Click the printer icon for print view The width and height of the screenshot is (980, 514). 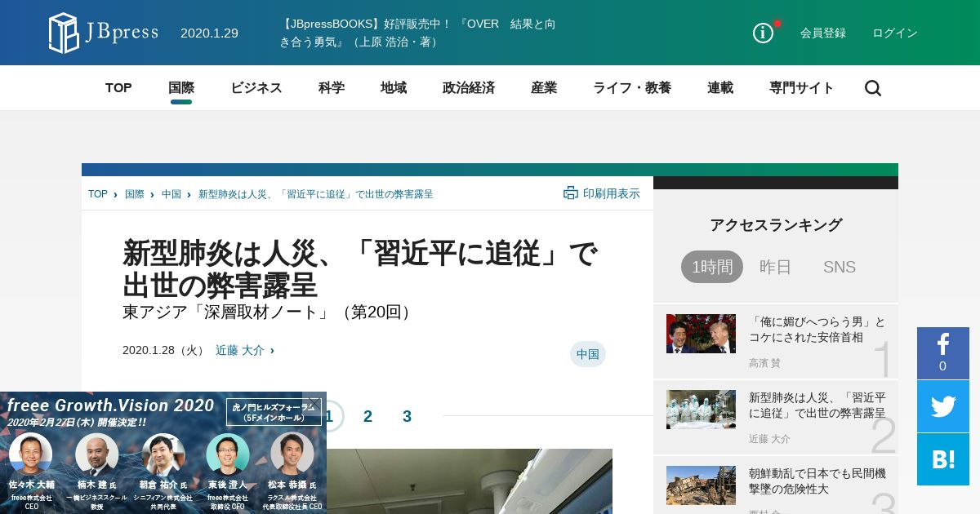[x=571, y=193]
